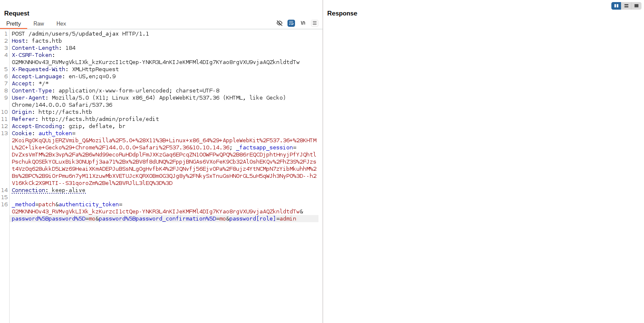Click the Host header value facts.htb
This screenshot has height=323, width=644.
click(x=47, y=41)
